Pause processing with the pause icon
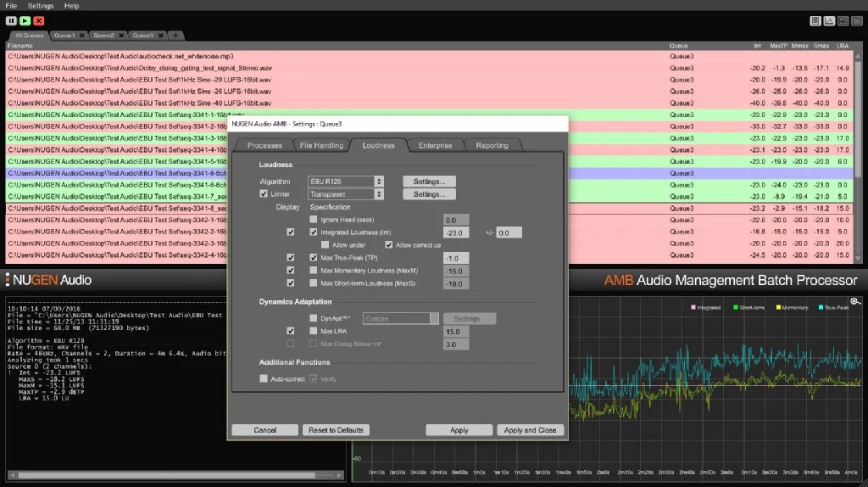Viewport: 868px width, 487px height. (x=11, y=20)
